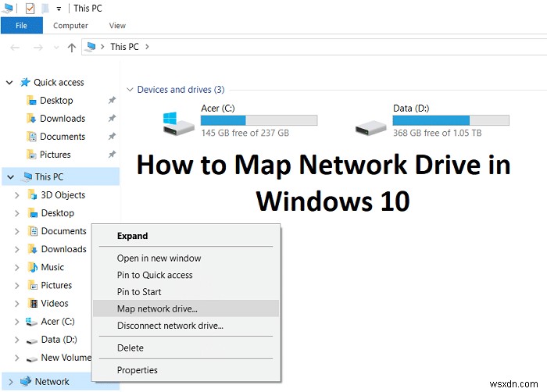547x392 pixels.
Task: Expand Downloads under This PC
Action: [16, 250]
